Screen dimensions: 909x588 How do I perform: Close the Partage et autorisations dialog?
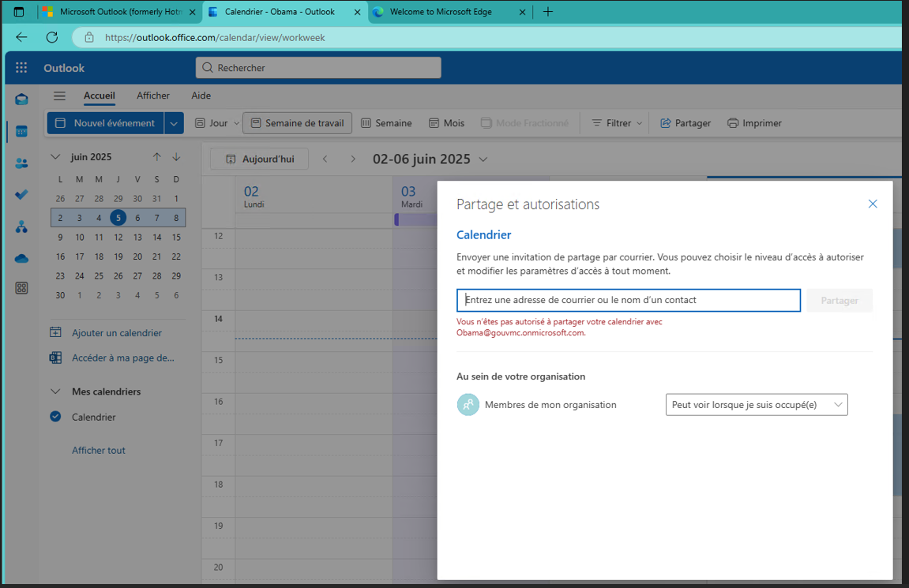873,204
